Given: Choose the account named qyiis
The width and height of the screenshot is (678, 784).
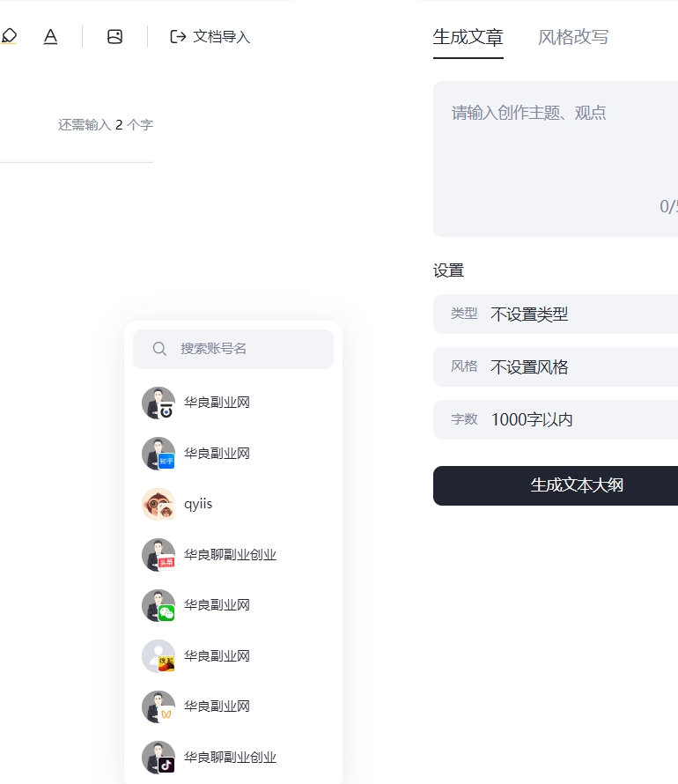Looking at the screenshot, I should (198, 504).
